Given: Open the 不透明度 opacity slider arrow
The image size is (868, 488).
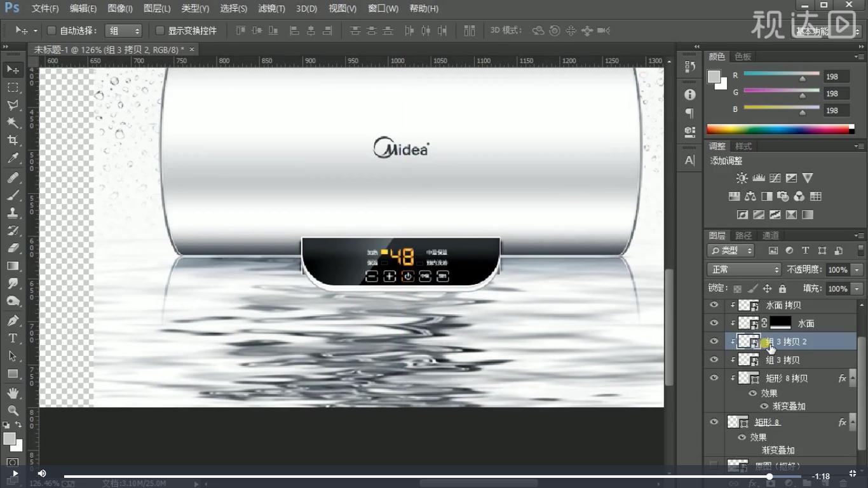Looking at the screenshot, I should pyautogui.click(x=857, y=269).
